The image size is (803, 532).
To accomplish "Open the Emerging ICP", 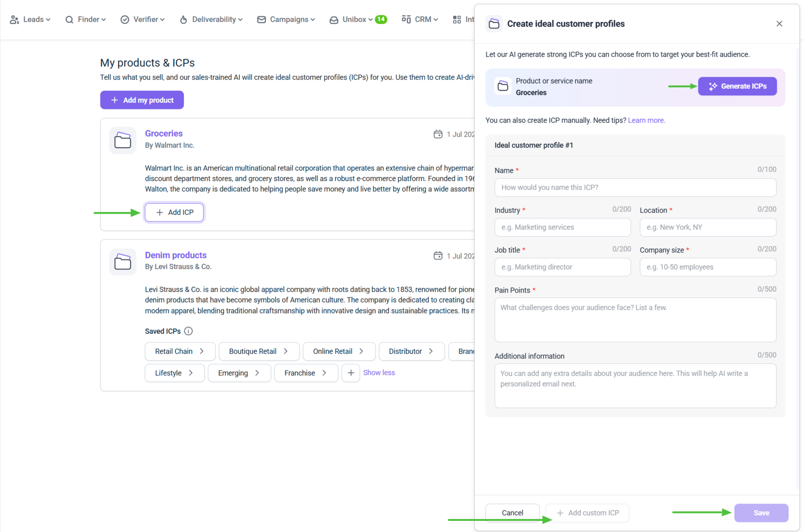I will [x=239, y=373].
